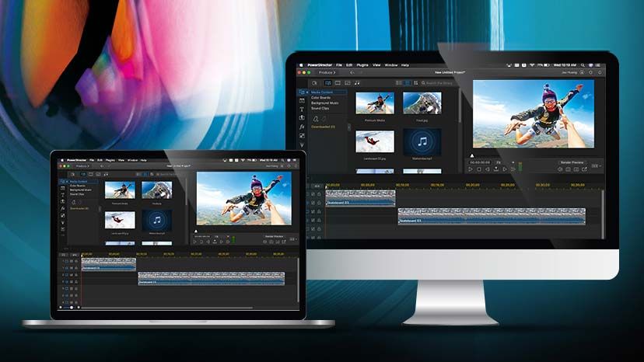644x362 pixels.
Task: Open settings gear in iMac title bar
Action: [590, 72]
